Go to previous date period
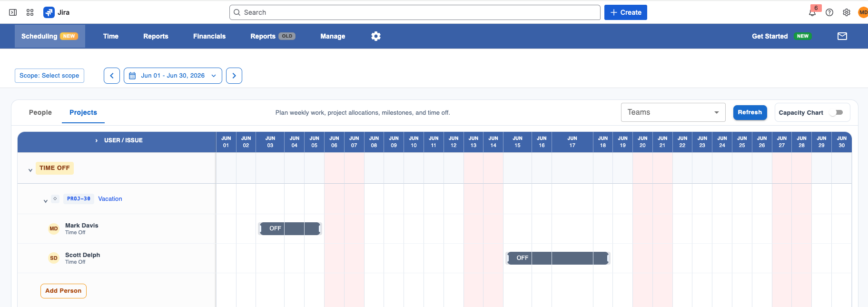Image resolution: width=868 pixels, height=307 pixels. (x=112, y=76)
